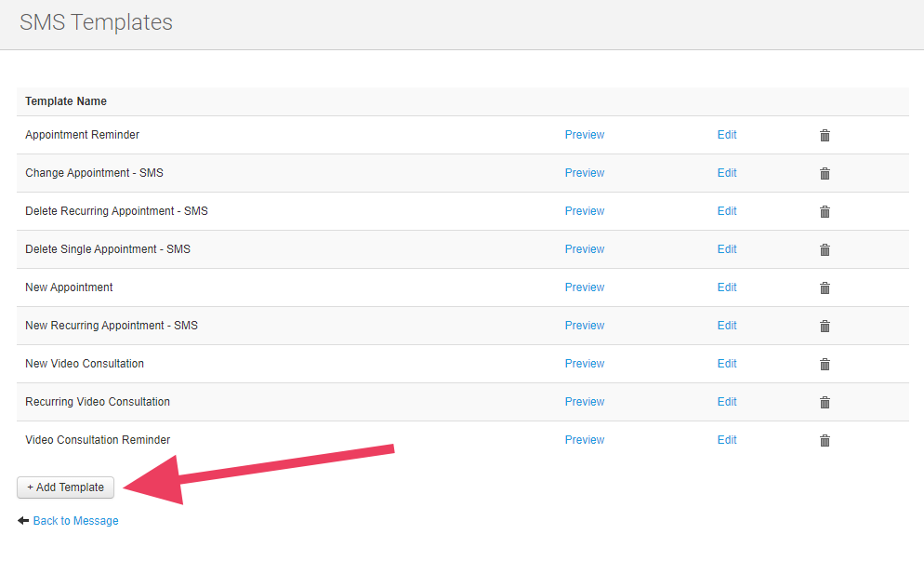Preview Delete Recurring Appointment - SMS template

coord(584,211)
